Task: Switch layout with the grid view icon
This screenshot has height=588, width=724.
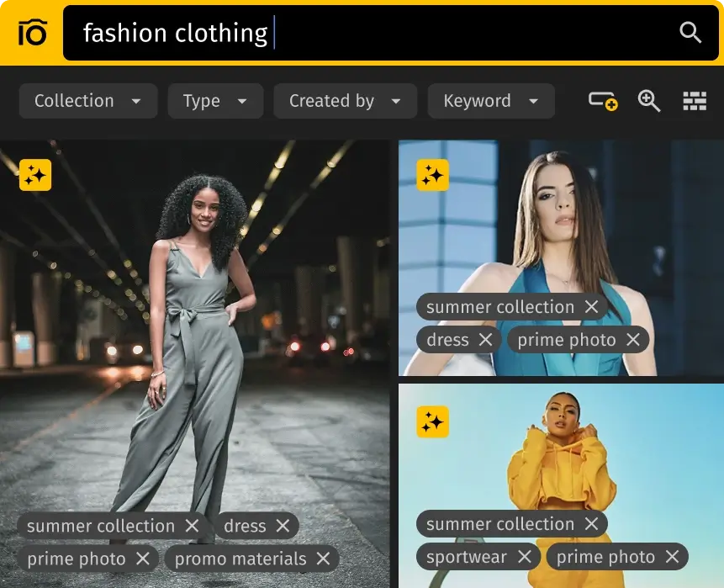Action: [x=695, y=101]
